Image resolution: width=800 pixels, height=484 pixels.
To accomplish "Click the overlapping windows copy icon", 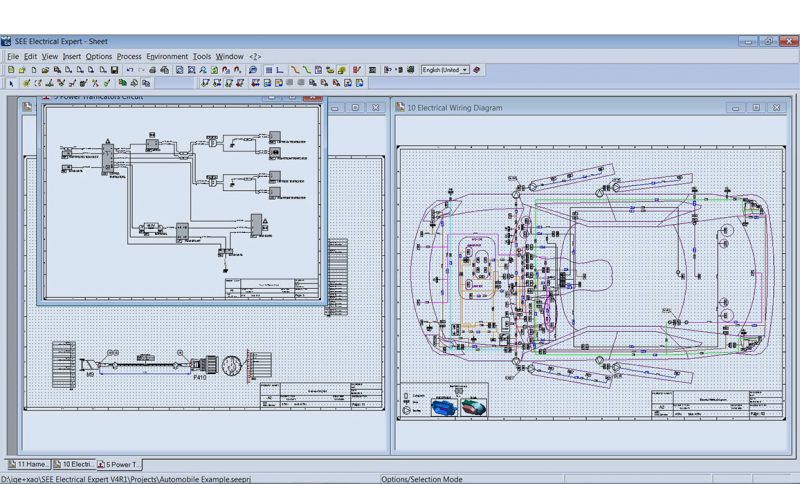I will coord(146,83).
